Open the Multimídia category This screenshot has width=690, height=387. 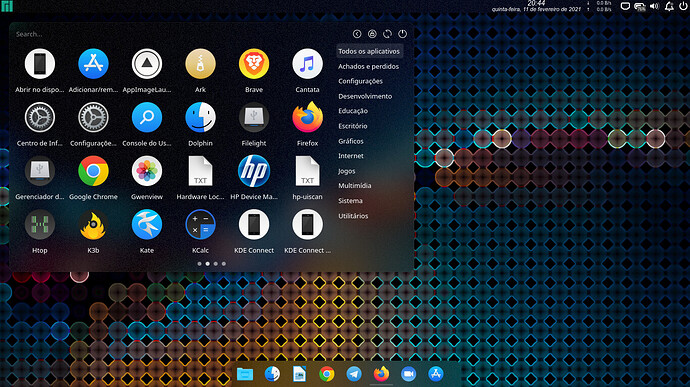tap(355, 186)
